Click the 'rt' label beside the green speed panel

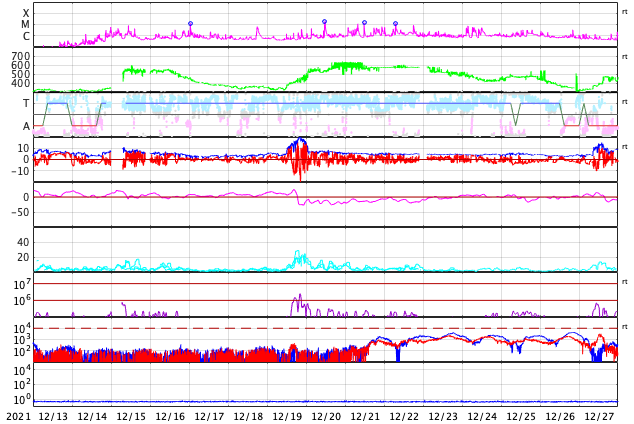[x=625, y=57]
